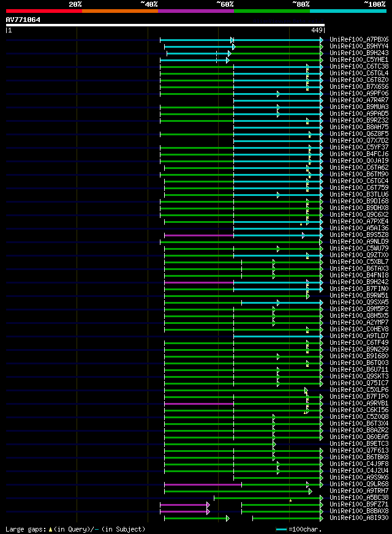Click the UniRef100_Q0JAI9 entry
Screen dimensions: 392x534
[359, 161]
